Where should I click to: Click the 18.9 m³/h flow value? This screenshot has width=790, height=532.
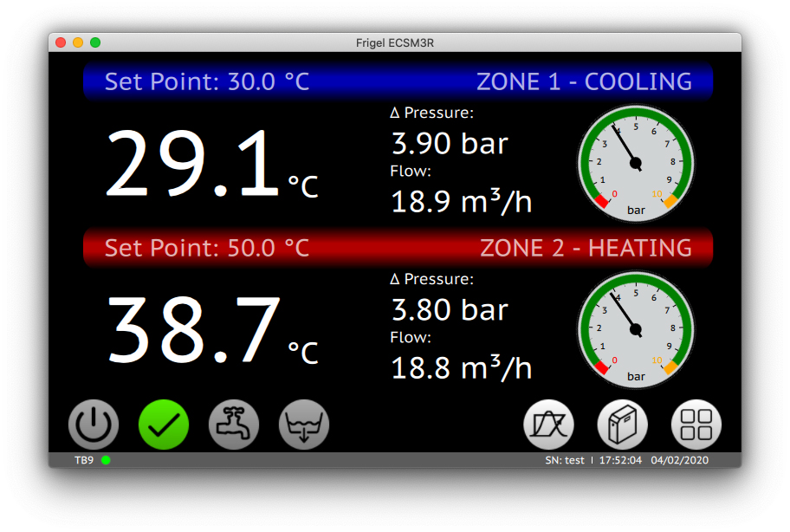pos(461,201)
